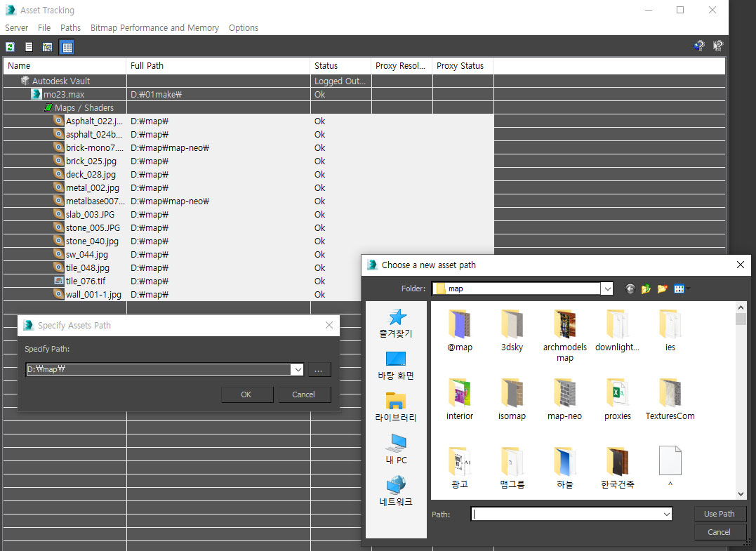Select the brick_025.jpg asset row

(248, 161)
